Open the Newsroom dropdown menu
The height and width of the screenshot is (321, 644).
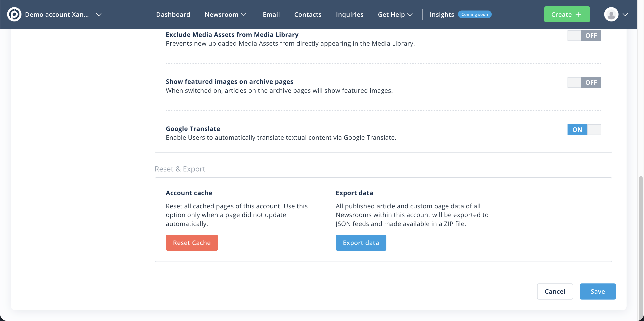pyautogui.click(x=225, y=15)
